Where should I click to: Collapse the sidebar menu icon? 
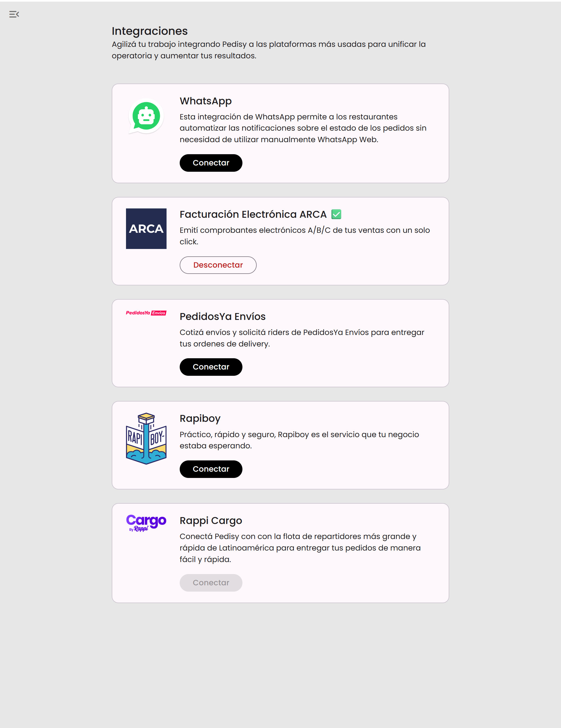point(14,14)
